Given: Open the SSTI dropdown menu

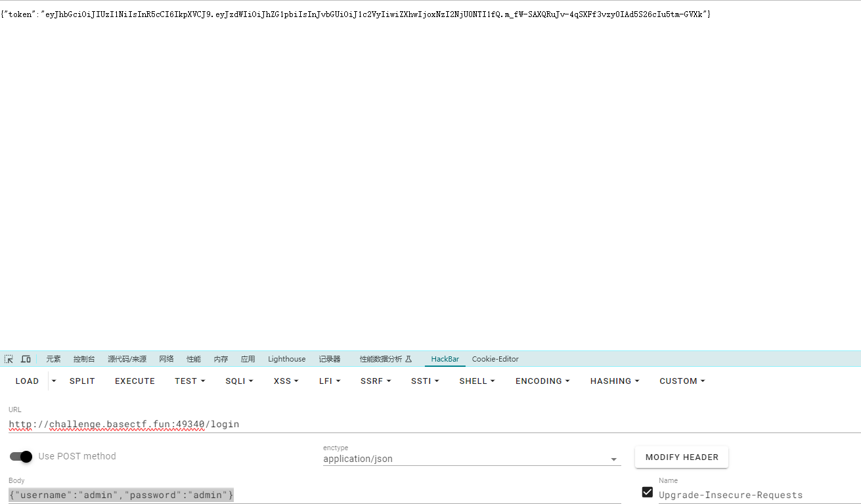Looking at the screenshot, I should [x=425, y=381].
